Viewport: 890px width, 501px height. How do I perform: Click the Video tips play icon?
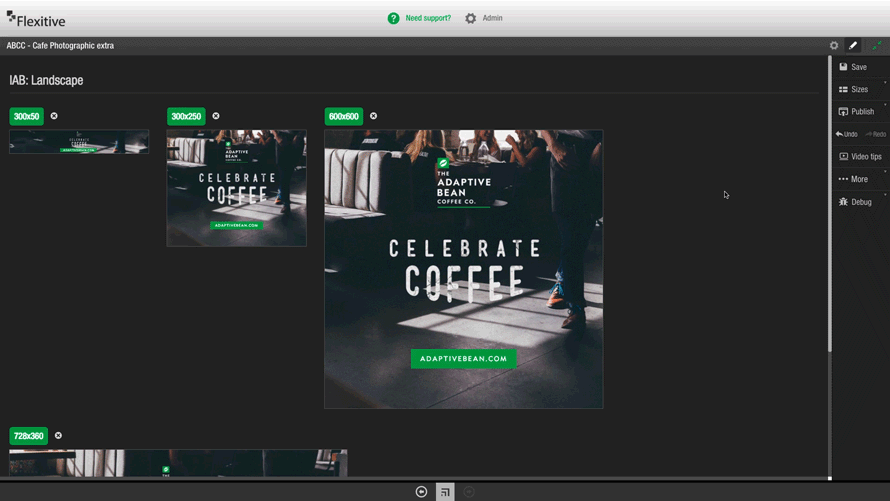click(x=843, y=157)
